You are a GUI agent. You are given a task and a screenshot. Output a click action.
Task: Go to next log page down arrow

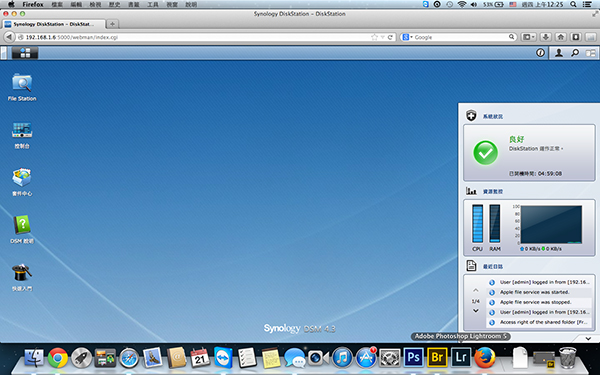coord(476,311)
